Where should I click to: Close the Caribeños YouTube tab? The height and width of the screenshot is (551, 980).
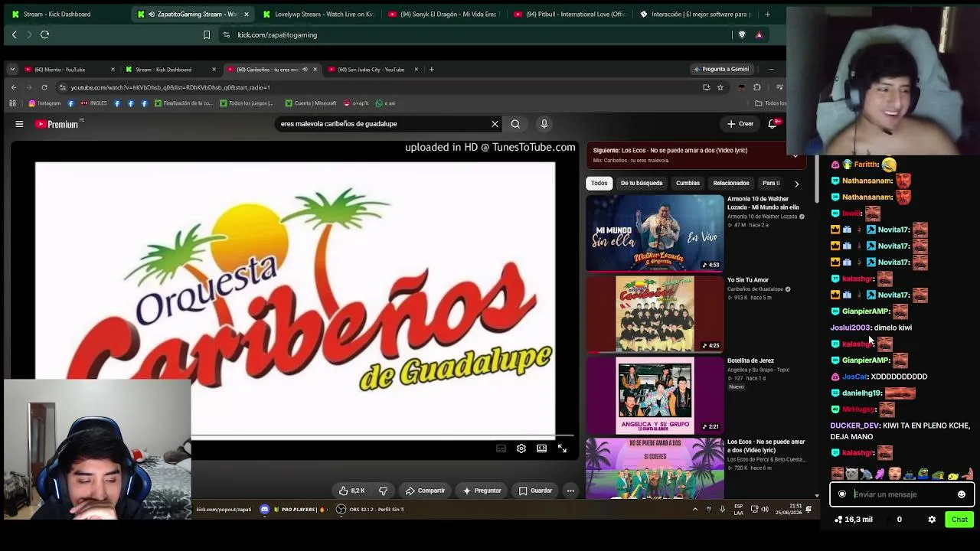[x=315, y=70]
